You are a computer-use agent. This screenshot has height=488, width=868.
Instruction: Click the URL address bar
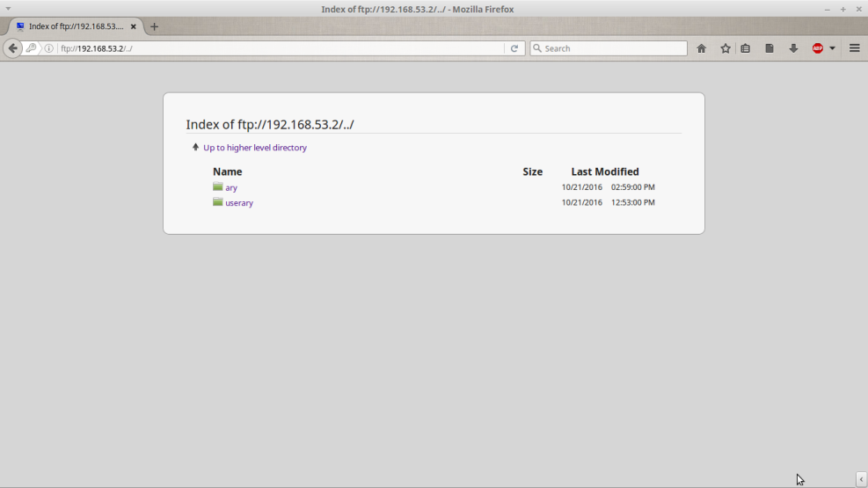pos(281,48)
